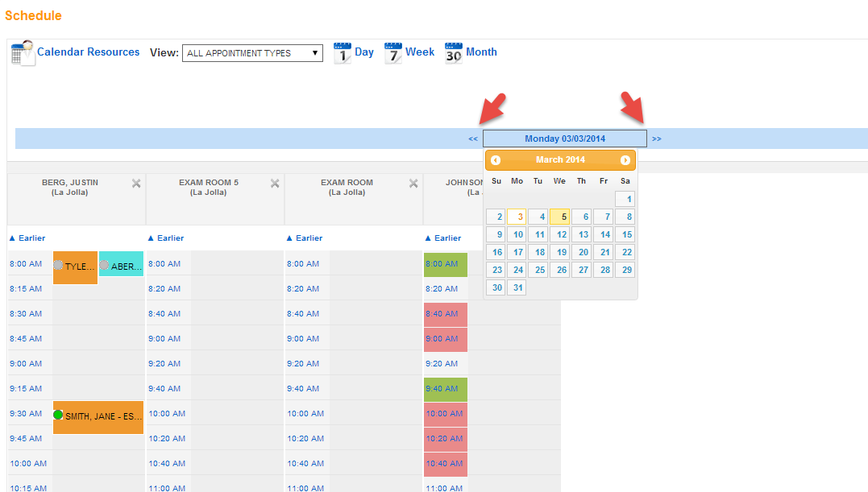Viewport: 868px width, 492px height.
Task: Click the Calendar Resources icon
Action: pyautogui.click(x=23, y=53)
